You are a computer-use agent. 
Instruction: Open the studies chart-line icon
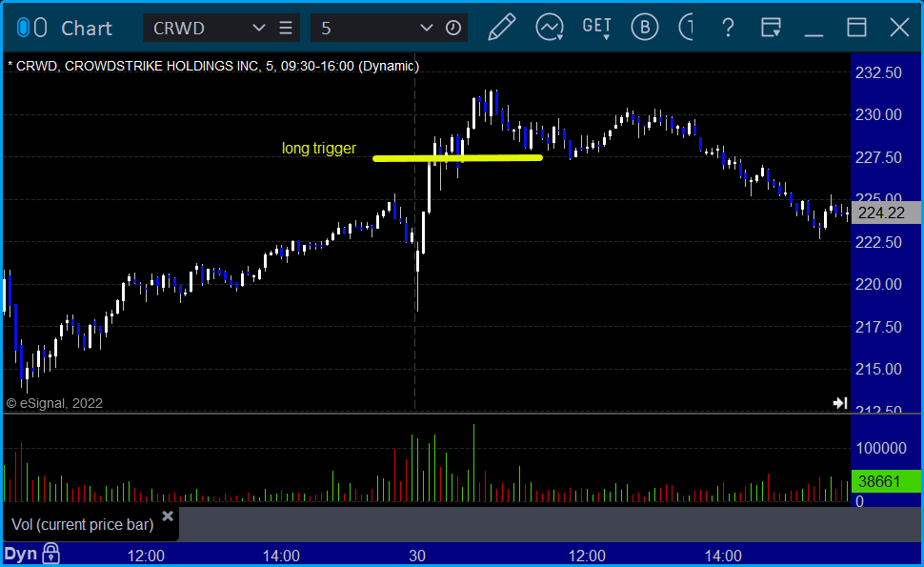point(550,28)
